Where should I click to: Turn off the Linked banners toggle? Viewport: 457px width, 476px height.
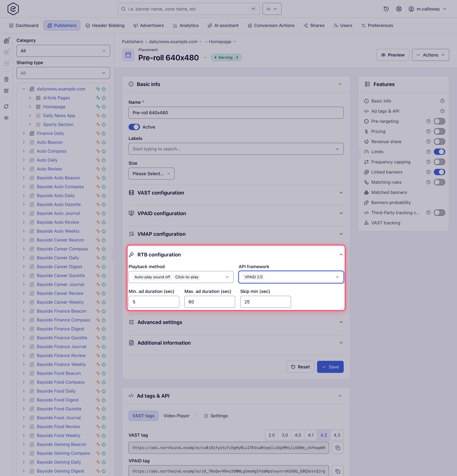(439, 172)
